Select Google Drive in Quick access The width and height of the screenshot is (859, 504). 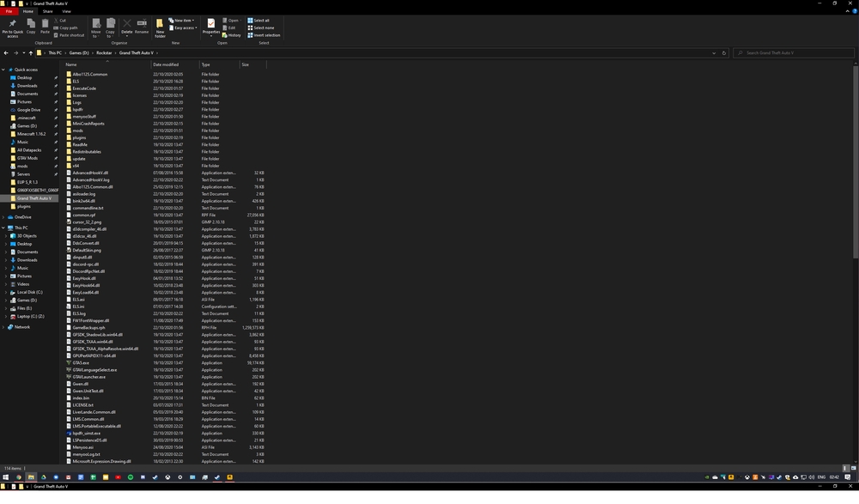point(28,110)
